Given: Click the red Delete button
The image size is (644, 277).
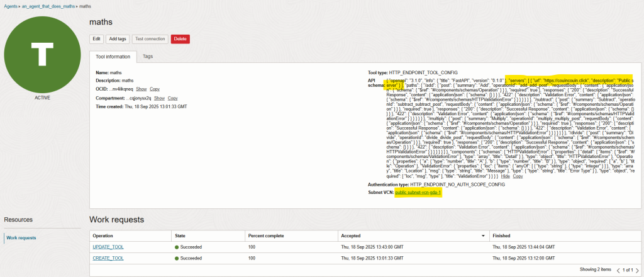Looking at the screenshot, I should click(x=180, y=38).
